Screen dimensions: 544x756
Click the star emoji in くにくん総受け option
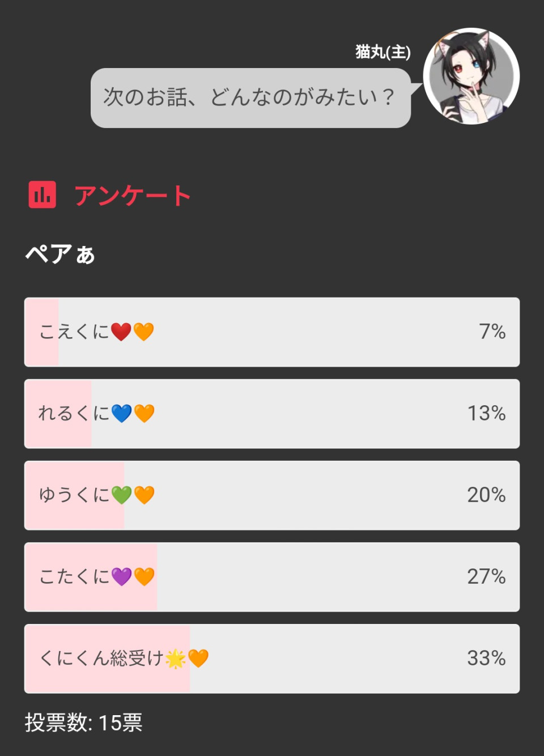click(x=176, y=659)
